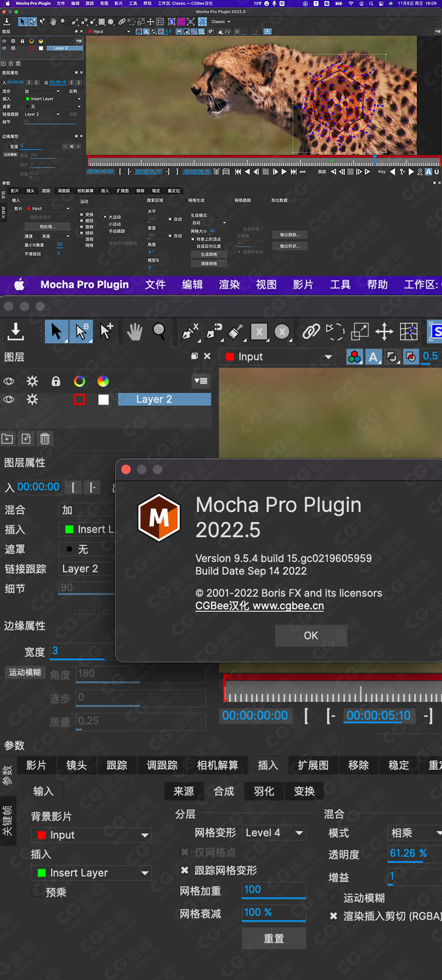442x980 pixels.
Task: Open the 模式 相乘 blend dropdown
Action: click(415, 833)
